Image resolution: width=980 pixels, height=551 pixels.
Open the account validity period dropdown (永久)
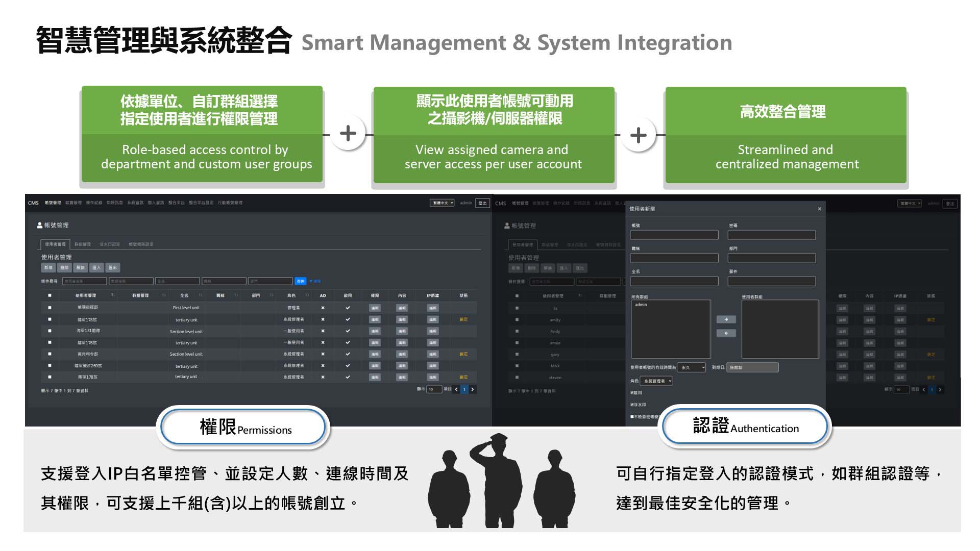[692, 367]
